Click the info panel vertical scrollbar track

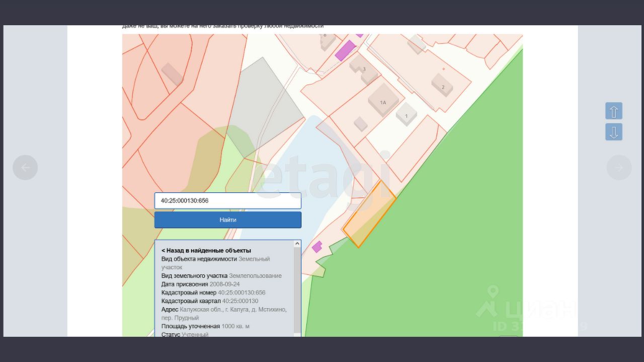(x=297, y=287)
